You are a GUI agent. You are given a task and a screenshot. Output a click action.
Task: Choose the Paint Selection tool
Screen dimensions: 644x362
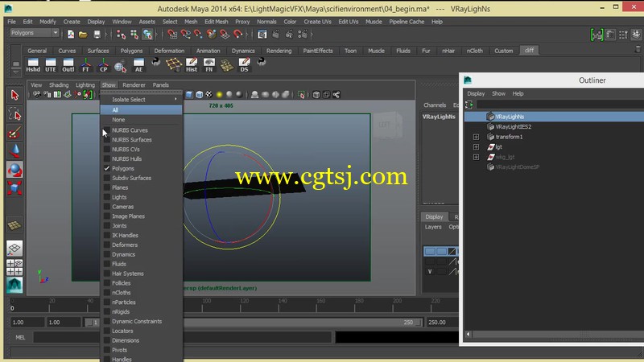[14, 133]
